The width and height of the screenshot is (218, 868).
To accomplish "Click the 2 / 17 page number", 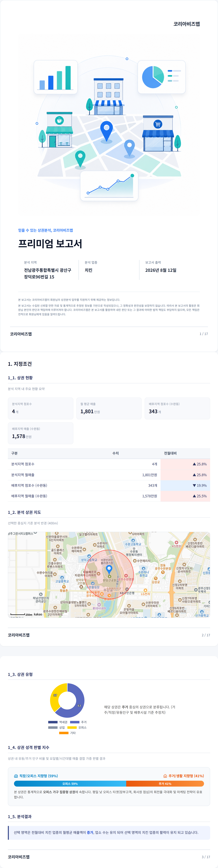I will pos(206,635).
